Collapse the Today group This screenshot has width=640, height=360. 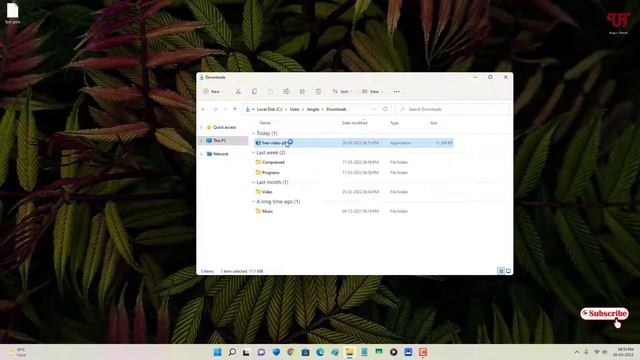(x=253, y=133)
